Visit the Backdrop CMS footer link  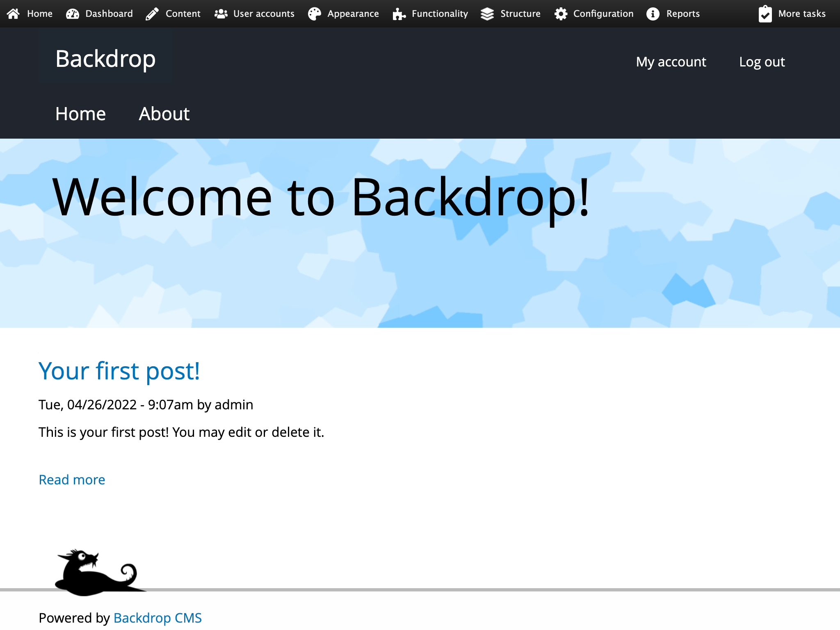pyautogui.click(x=157, y=618)
